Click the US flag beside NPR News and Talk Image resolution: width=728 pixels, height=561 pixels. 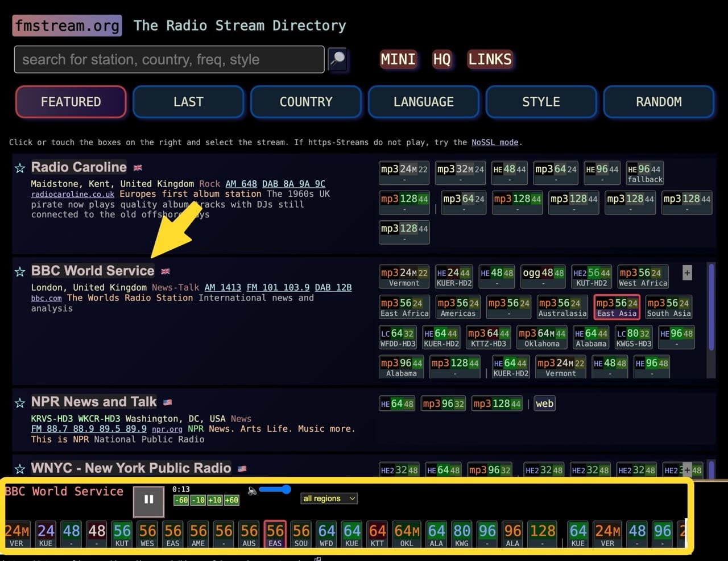click(167, 402)
